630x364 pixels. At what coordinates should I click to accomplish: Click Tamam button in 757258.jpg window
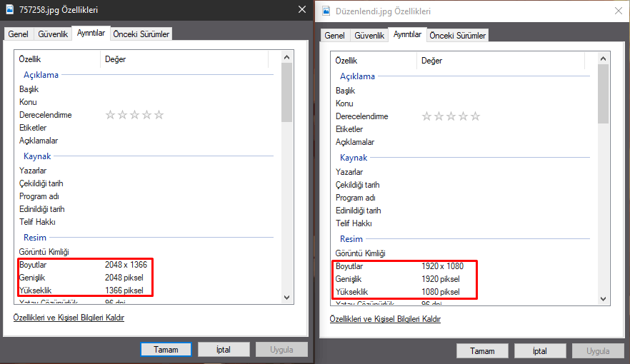[166, 350]
